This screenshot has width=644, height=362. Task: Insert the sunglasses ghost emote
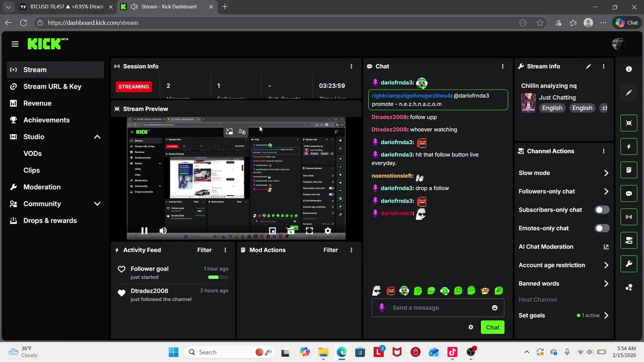[376, 291]
